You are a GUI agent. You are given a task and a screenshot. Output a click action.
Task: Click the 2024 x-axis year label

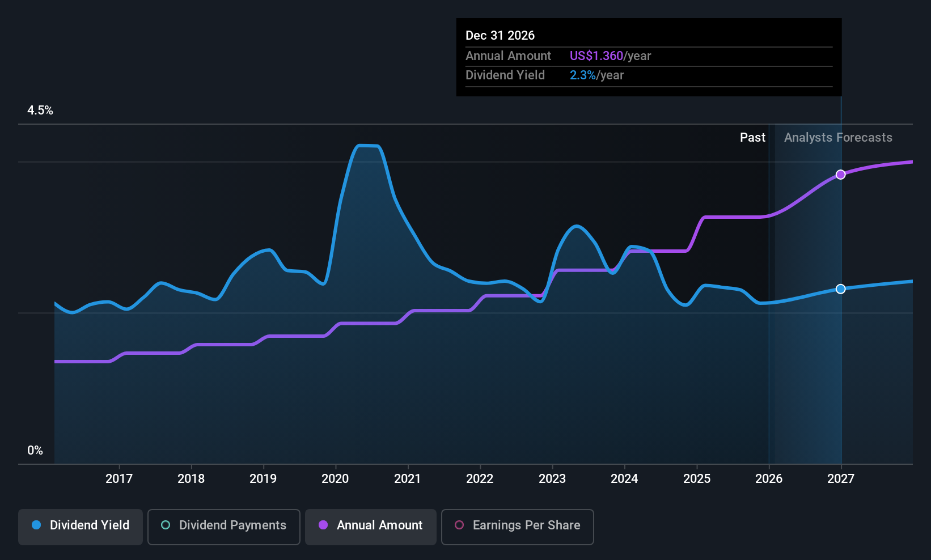coord(624,479)
